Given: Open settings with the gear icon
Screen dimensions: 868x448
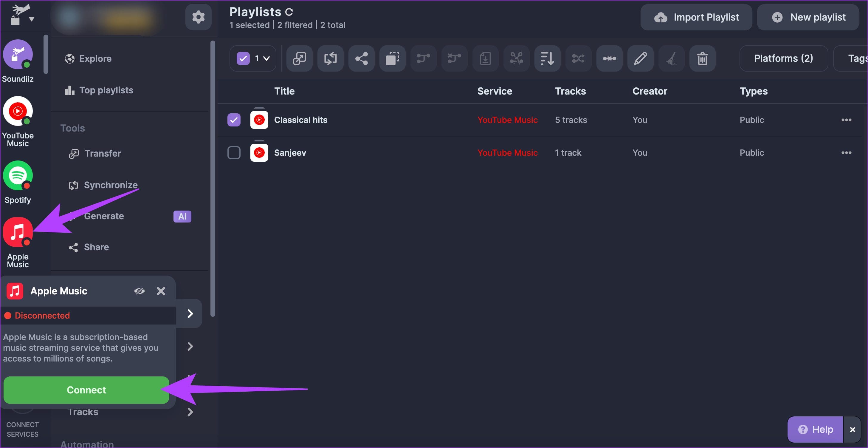Looking at the screenshot, I should click(x=198, y=17).
